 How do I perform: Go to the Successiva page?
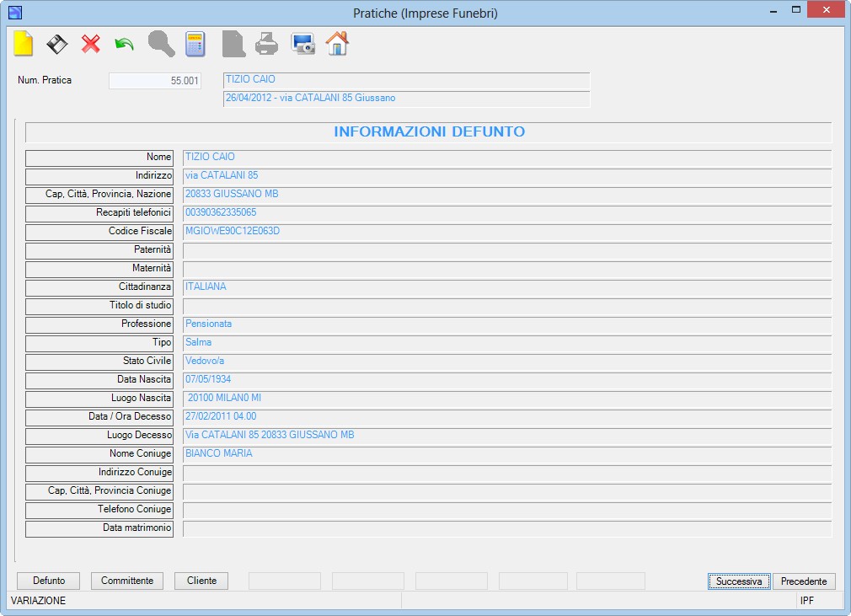click(x=739, y=581)
